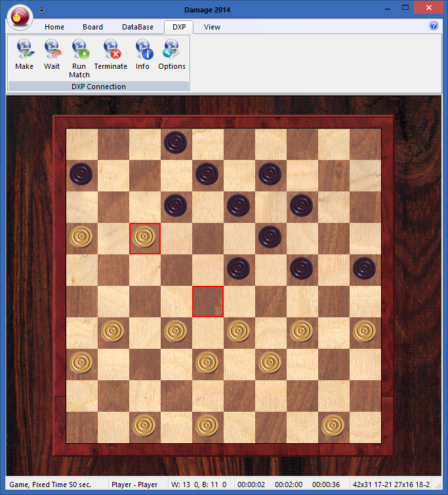Click the empty red-outlined dark square
Screen dimensions: 448x495
208,301
